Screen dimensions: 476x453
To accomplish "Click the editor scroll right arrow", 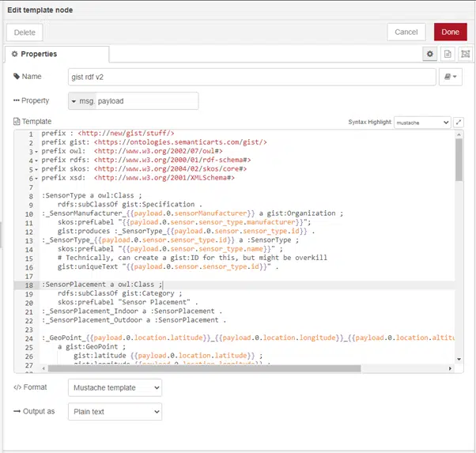I will [x=450, y=368].
